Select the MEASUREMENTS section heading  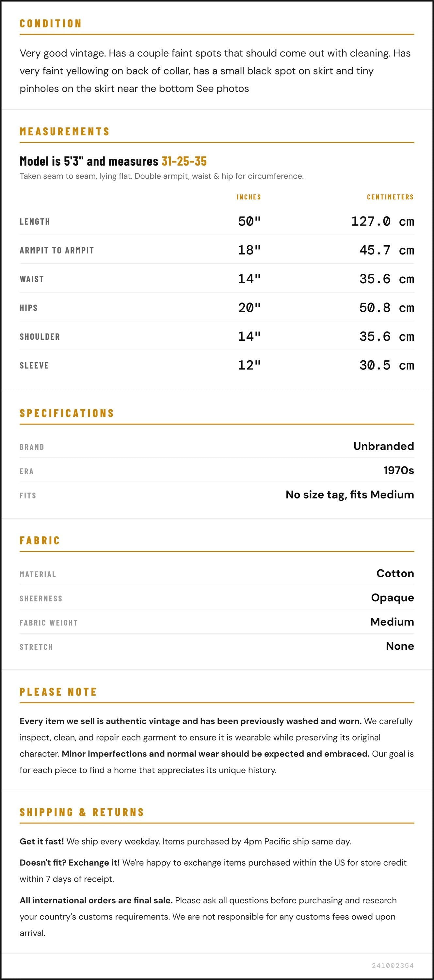[x=65, y=132]
